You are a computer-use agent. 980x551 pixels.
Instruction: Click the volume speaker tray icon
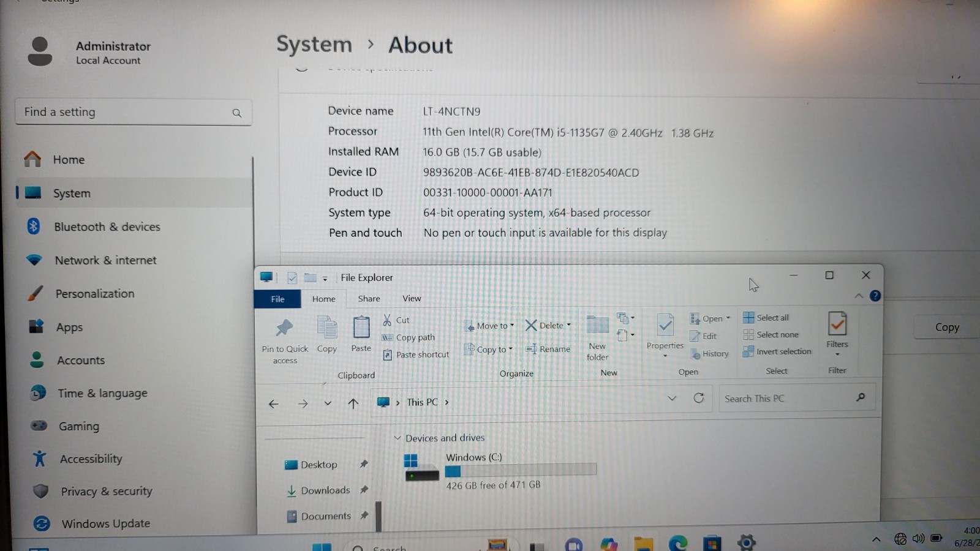(x=918, y=539)
